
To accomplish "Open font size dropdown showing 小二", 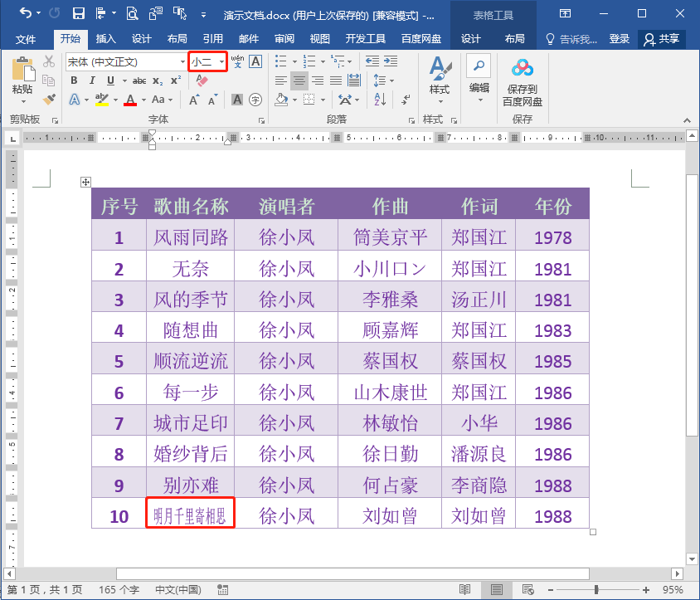I will [x=221, y=61].
